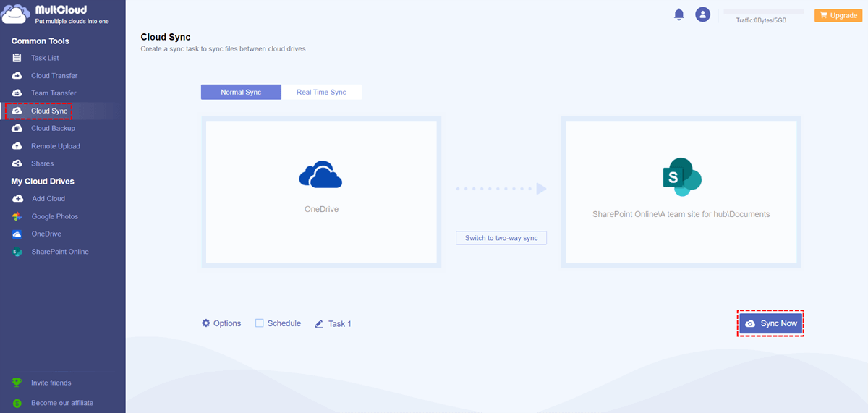The width and height of the screenshot is (868, 413).
Task: Click the orange Upgrade button
Action: (x=838, y=15)
